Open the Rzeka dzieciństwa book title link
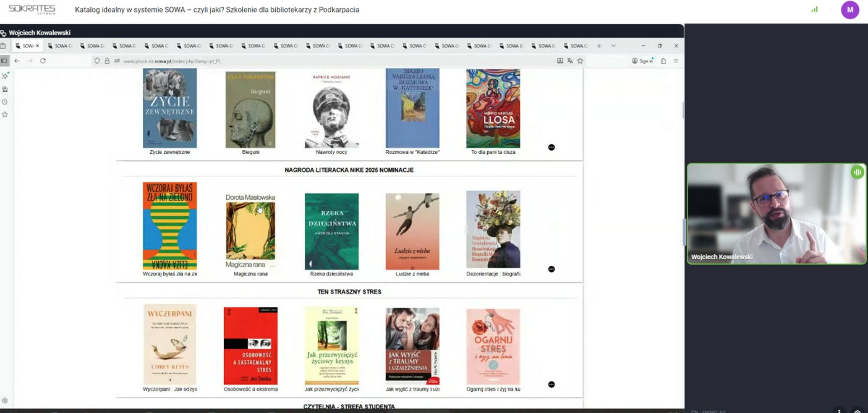The width and height of the screenshot is (868, 413). [331, 274]
